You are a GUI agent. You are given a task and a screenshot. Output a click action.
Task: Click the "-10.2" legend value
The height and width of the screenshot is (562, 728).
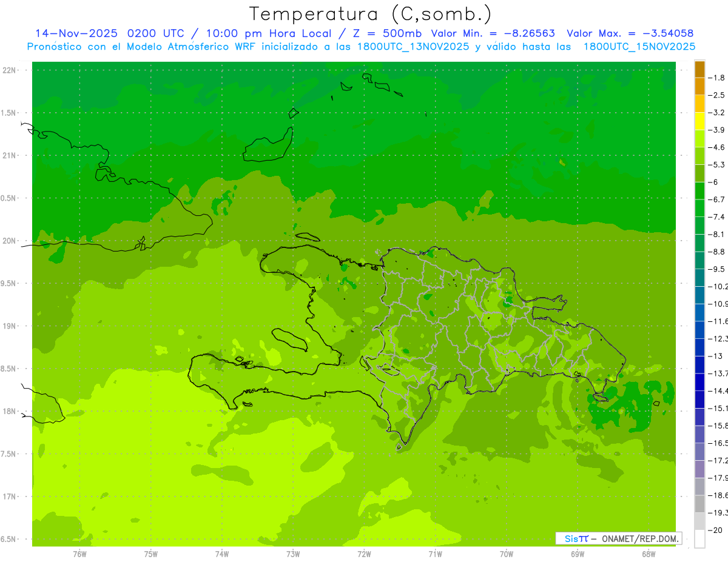pos(718,287)
